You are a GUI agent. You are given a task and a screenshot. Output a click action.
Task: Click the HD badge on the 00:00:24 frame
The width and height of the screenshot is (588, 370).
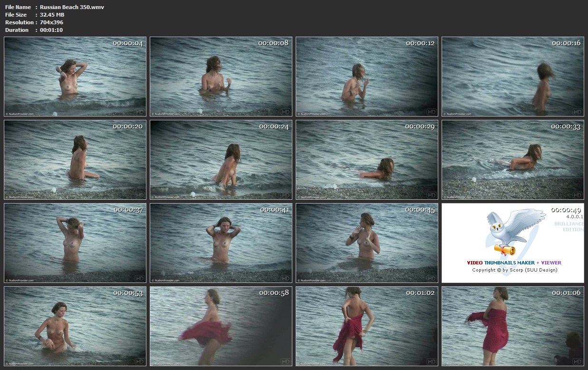point(286,195)
